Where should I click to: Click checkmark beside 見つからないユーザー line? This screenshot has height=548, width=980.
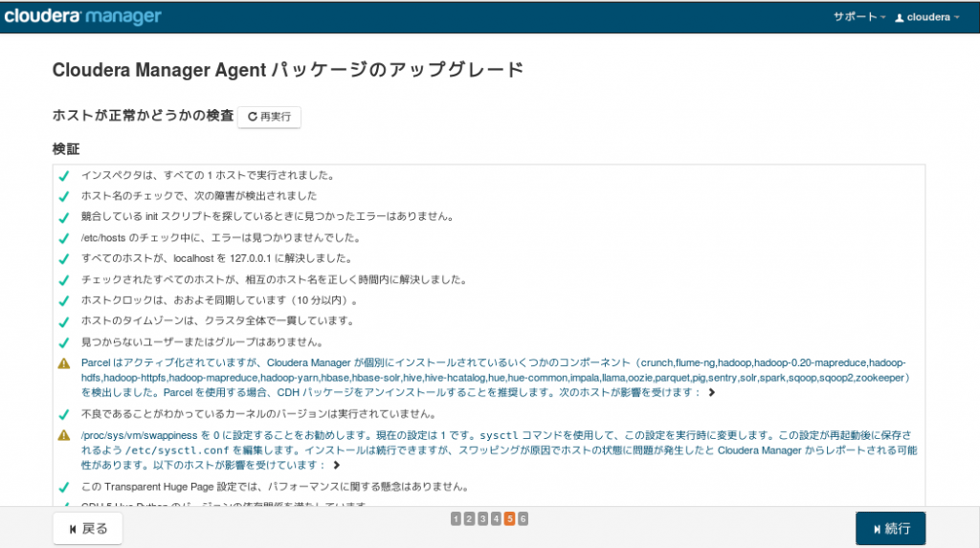tap(64, 342)
